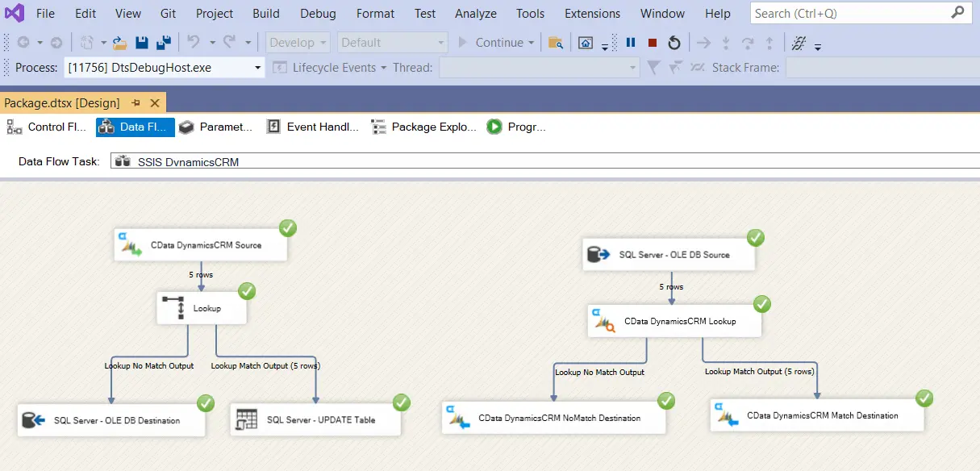Open the Event Handlers tab
Screen dimensions: 980x471
[x=313, y=127]
